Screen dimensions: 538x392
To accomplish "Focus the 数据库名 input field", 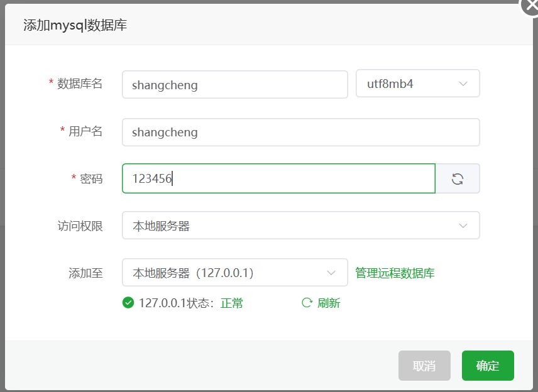I will (234, 84).
